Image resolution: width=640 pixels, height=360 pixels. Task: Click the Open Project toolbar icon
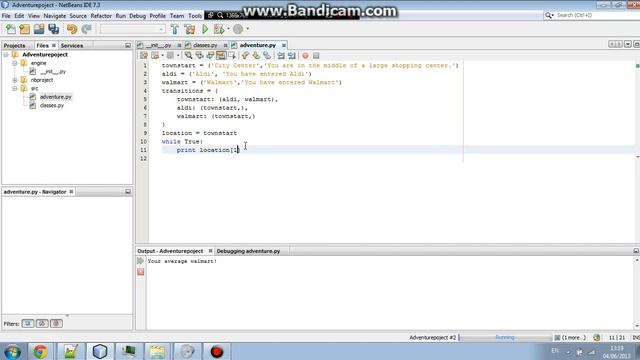(39, 29)
